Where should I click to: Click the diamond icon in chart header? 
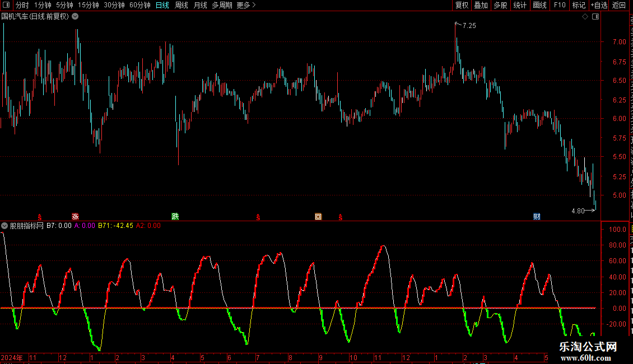click(x=585, y=17)
